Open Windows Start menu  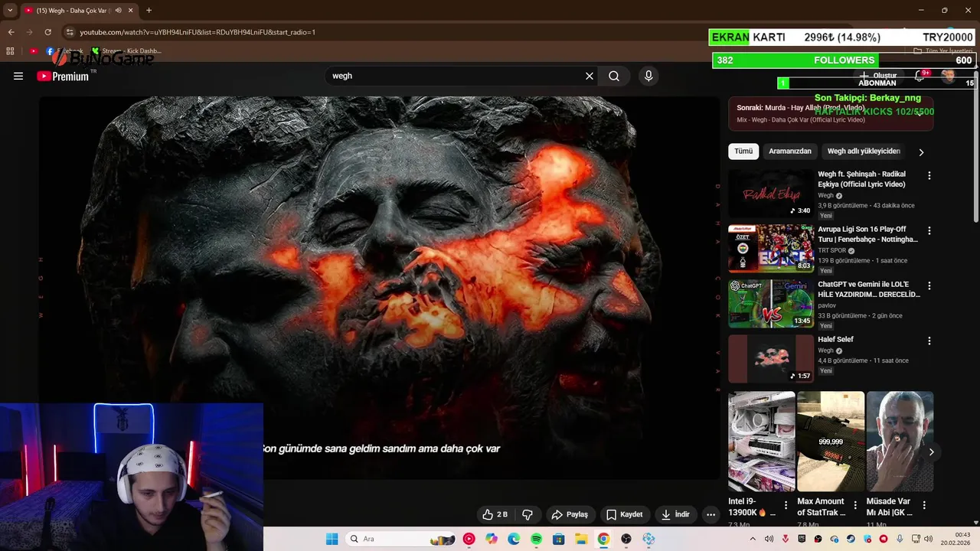click(x=332, y=539)
